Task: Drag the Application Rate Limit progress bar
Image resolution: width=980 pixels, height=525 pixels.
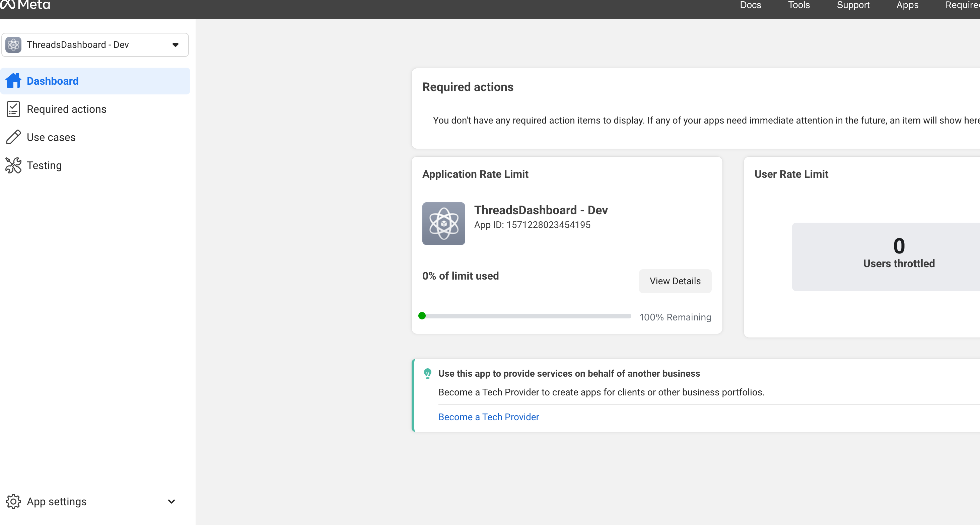Action: point(423,317)
